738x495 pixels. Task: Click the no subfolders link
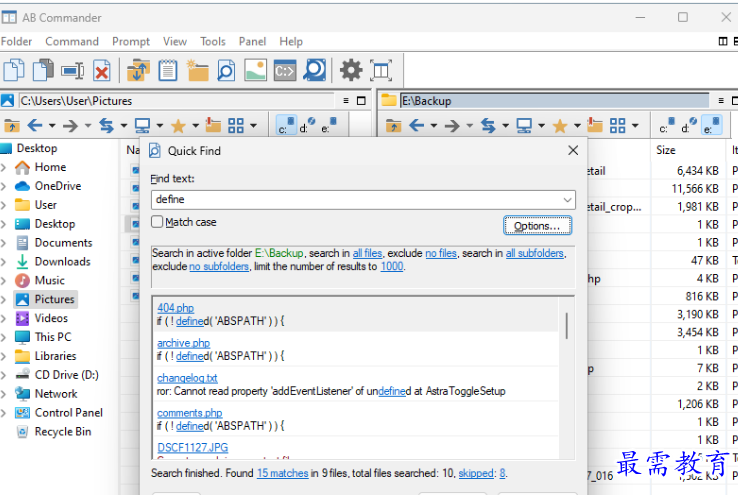coord(219,266)
